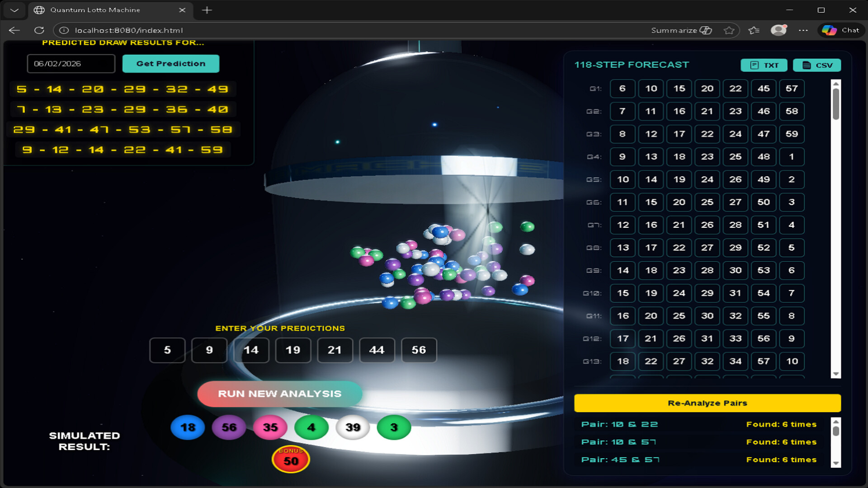868x488 pixels.
Task: Open Copilot Chat in the browser
Action: pyautogui.click(x=841, y=30)
